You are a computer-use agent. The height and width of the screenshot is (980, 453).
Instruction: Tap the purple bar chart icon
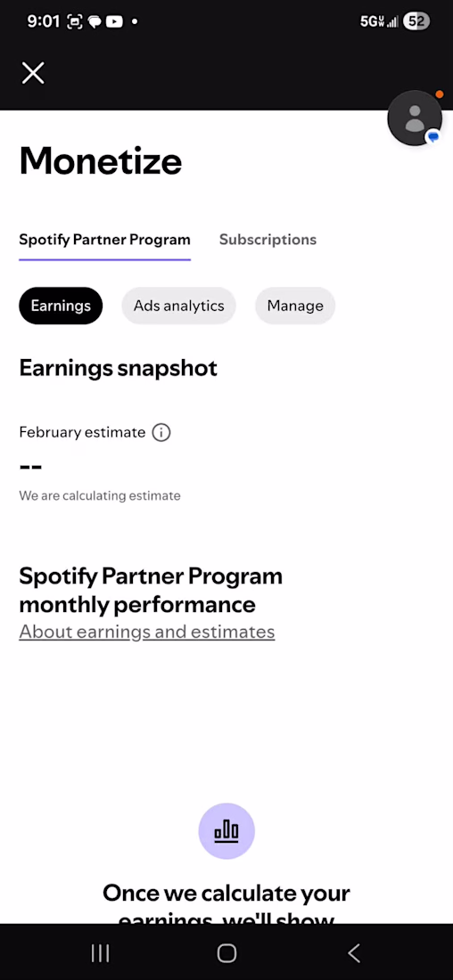[x=226, y=831]
